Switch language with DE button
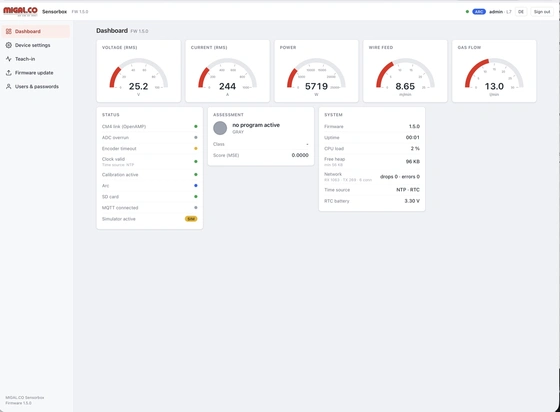 [x=521, y=12]
